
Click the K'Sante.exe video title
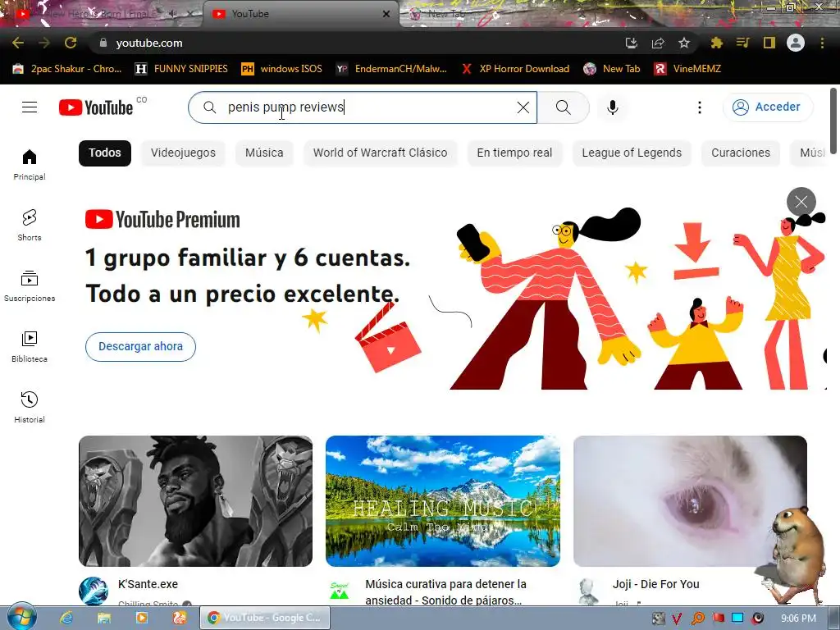(148, 584)
